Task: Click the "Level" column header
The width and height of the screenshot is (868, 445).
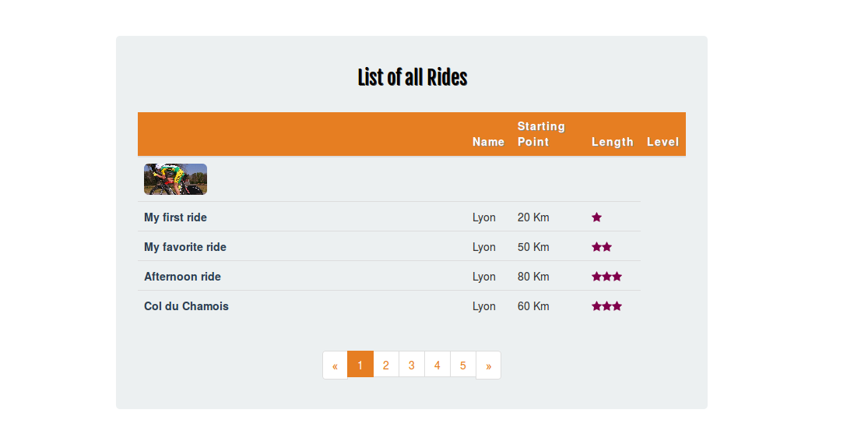Action: point(662,142)
